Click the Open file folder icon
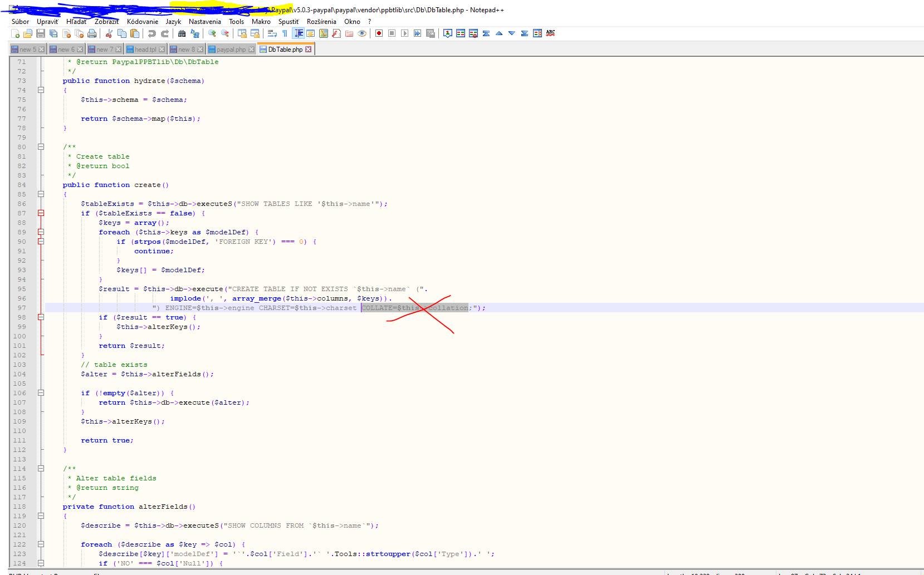The height and width of the screenshot is (575, 924). (28, 33)
